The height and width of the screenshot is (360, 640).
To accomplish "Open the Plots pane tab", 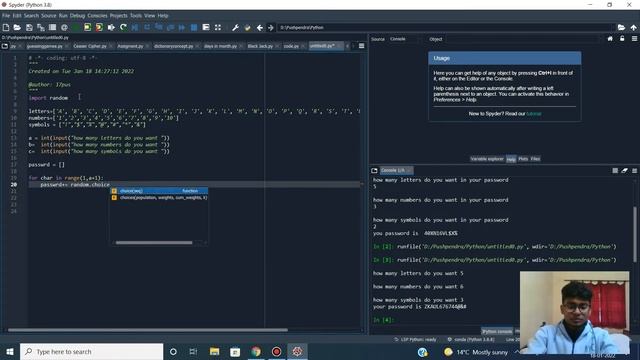I will (523, 159).
